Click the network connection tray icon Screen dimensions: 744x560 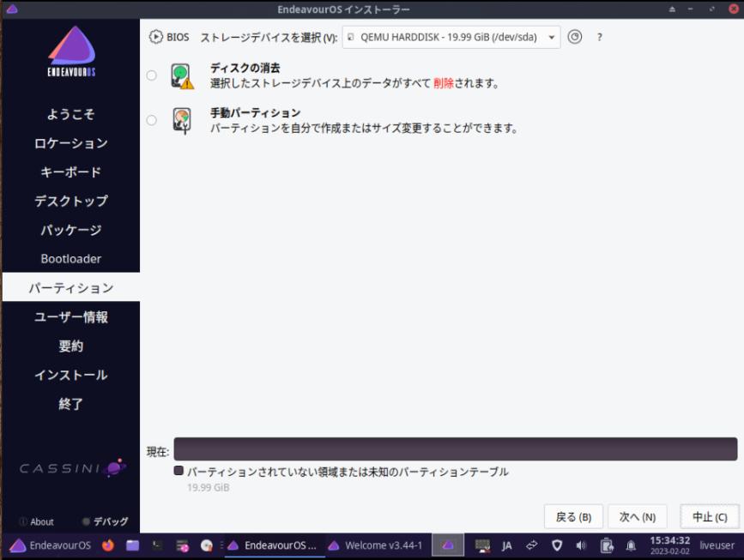(531, 545)
